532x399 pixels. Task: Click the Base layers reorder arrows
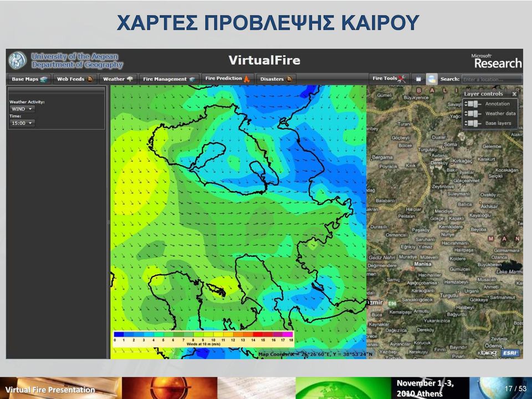pos(466,123)
